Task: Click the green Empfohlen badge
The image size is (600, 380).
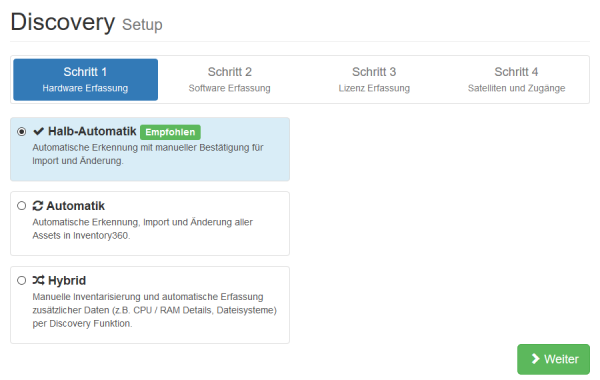Action: click(170, 132)
